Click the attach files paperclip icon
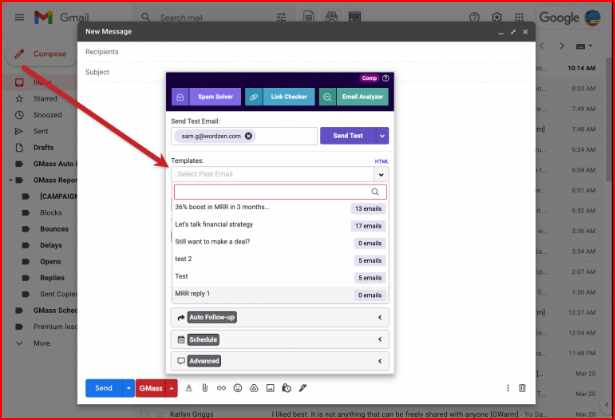Image resolution: width=615 pixels, height=420 pixels. (x=205, y=388)
